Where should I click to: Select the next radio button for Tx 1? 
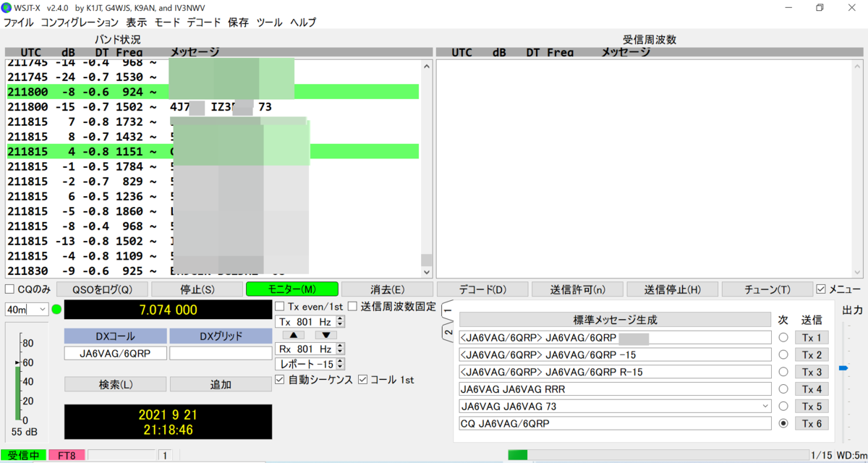[x=783, y=338]
